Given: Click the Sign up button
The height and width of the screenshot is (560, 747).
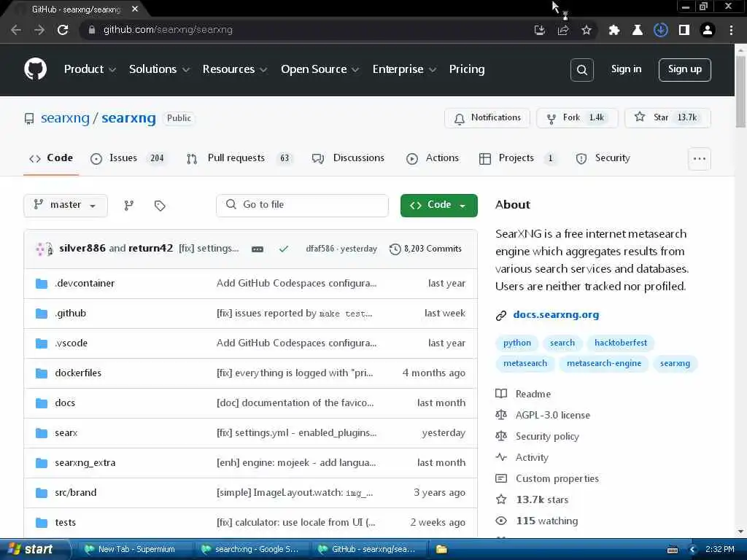Looking at the screenshot, I should point(684,70).
